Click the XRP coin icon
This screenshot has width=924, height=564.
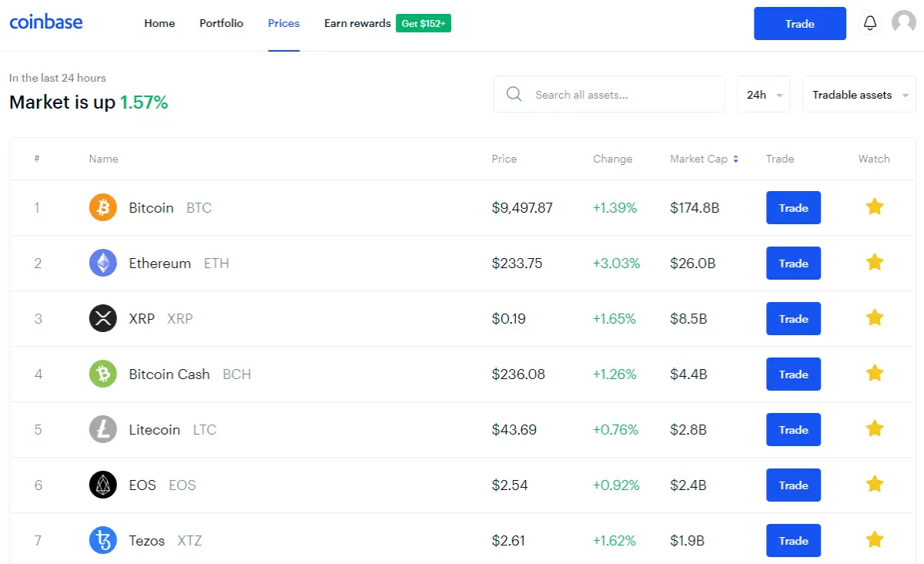click(103, 318)
